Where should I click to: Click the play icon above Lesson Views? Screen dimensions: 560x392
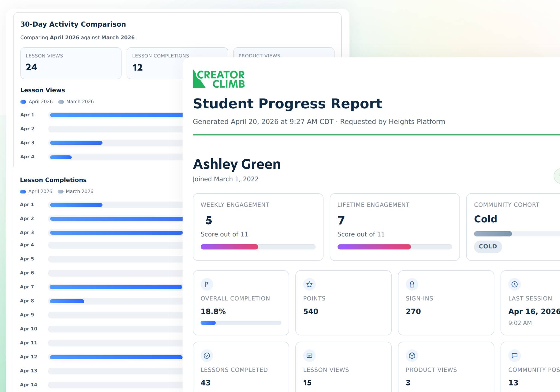pyautogui.click(x=309, y=356)
